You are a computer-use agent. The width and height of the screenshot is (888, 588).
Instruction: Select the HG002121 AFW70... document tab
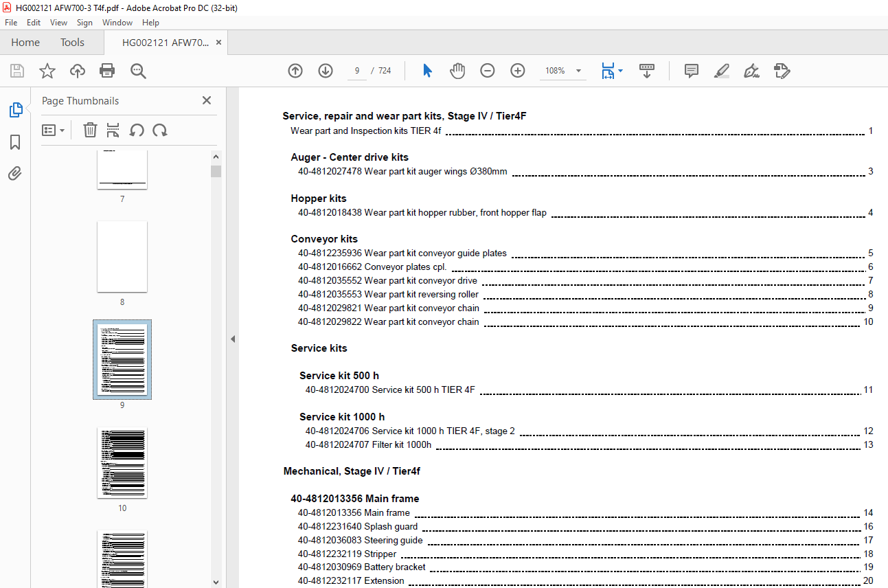pyautogui.click(x=165, y=43)
